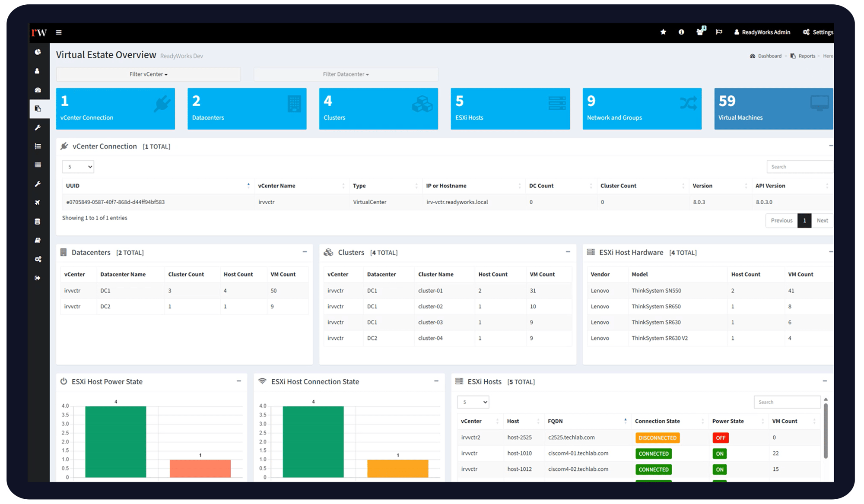Open notifications icon with badge

coord(700,32)
